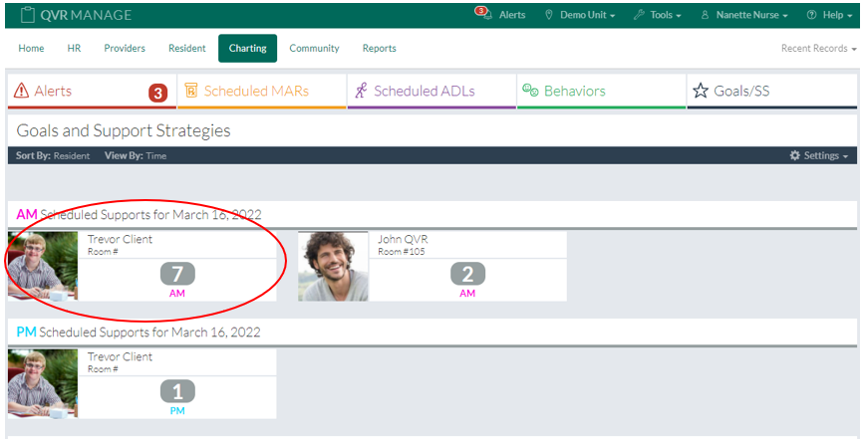The height and width of the screenshot is (445, 868).
Task: Open the Demo Unit dropdown
Action: point(580,15)
